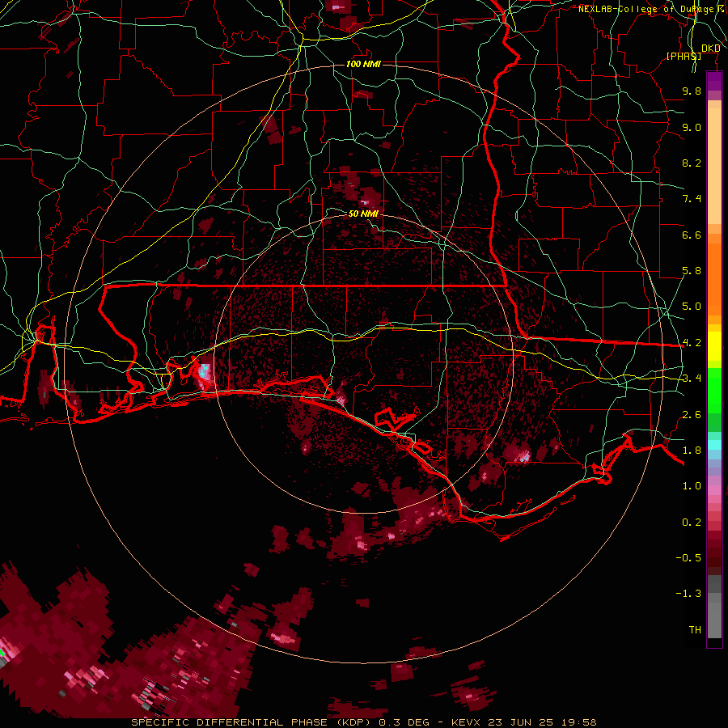Click the 5.8 scale value
The width and height of the screenshot is (728, 728).
(692, 271)
